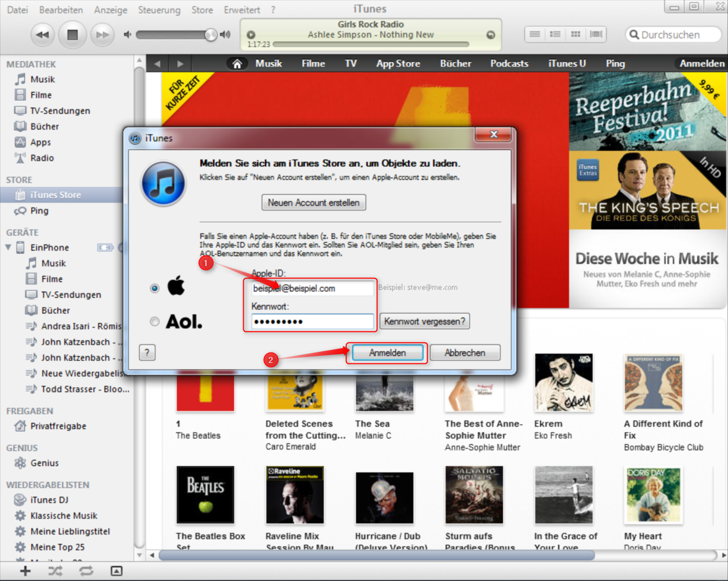The width and height of the screenshot is (728, 581).
Task: Open the Store menu
Action: pos(202,9)
